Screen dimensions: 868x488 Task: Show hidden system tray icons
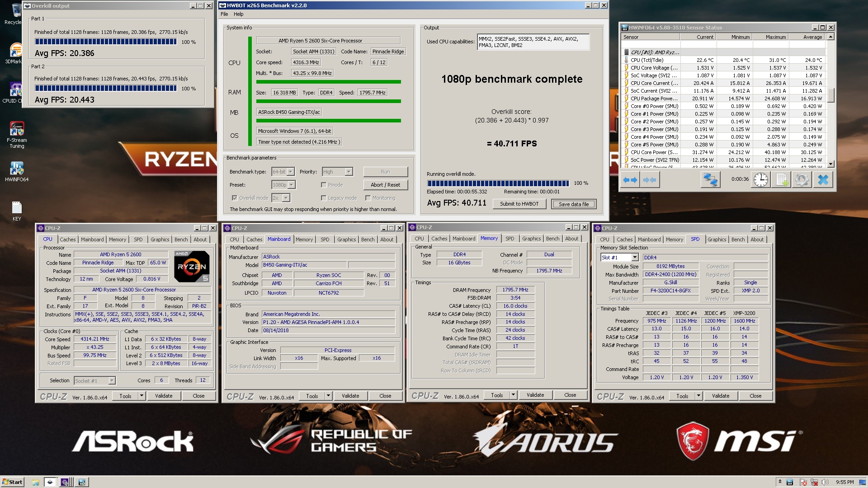pos(779,482)
